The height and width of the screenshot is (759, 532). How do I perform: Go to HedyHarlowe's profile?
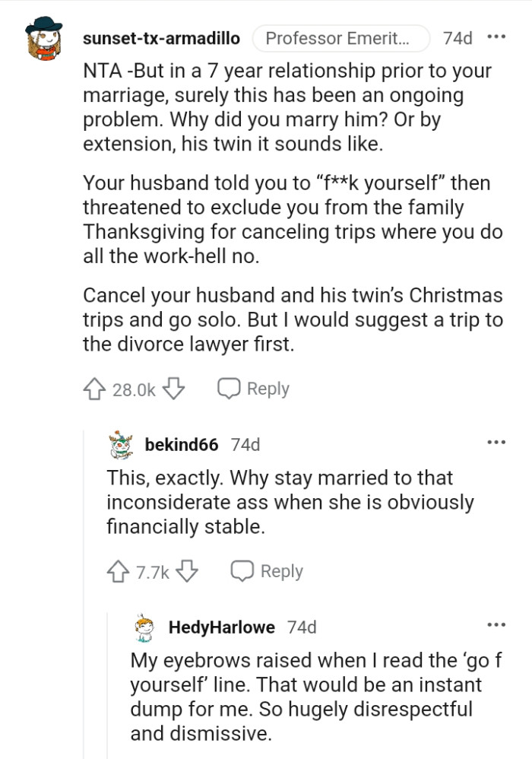[222, 627]
